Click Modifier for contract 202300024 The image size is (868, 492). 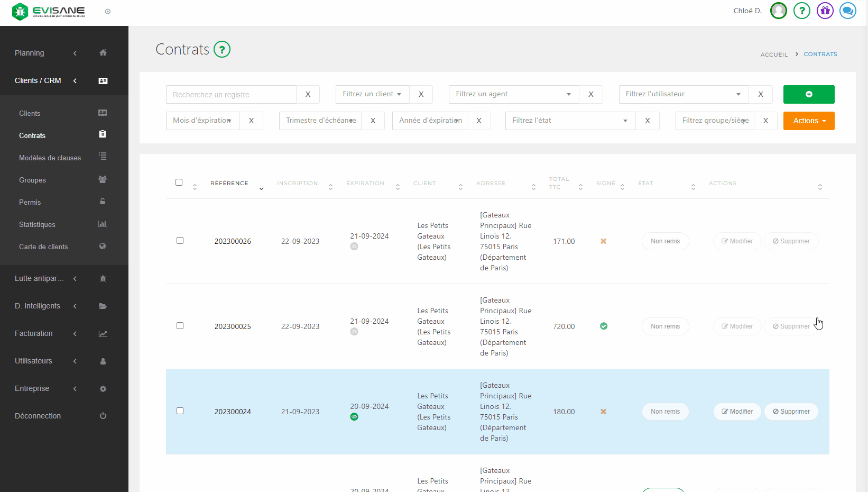pyautogui.click(x=737, y=412)
